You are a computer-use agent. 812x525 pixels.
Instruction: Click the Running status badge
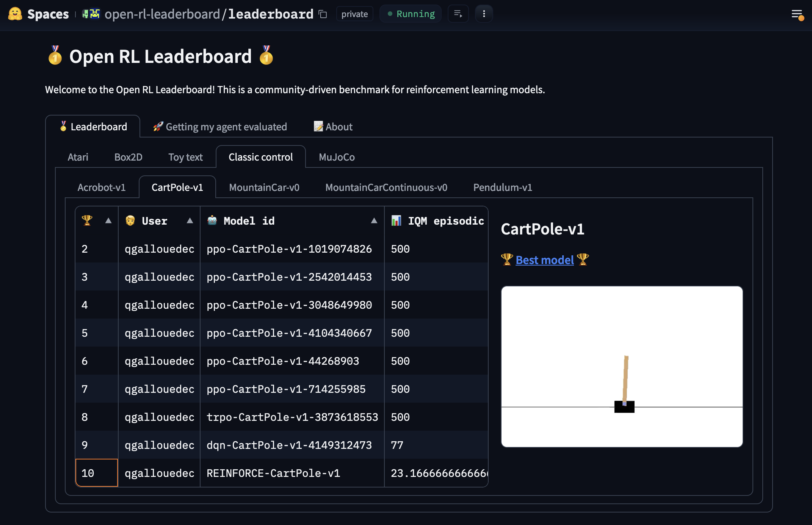coord(411,14)
